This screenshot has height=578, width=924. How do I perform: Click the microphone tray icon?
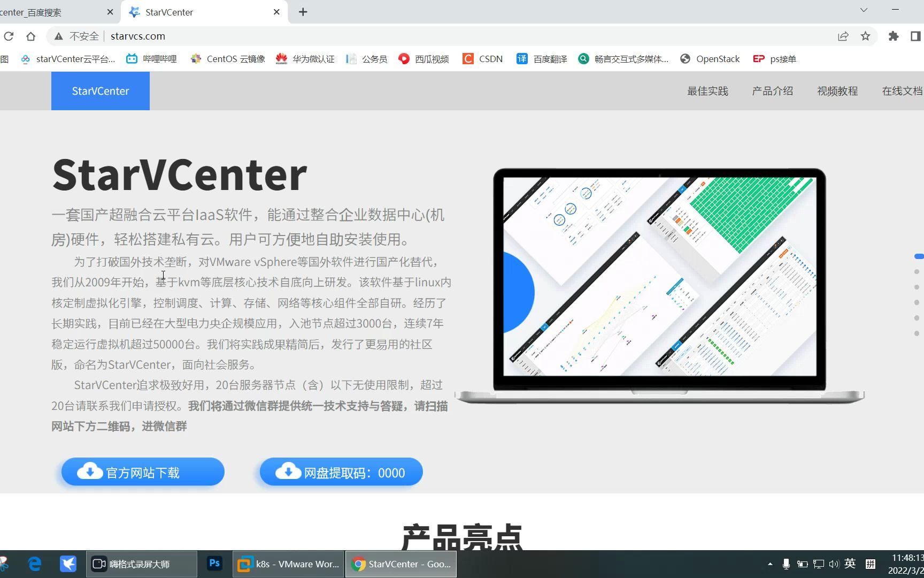click(786, 564)
